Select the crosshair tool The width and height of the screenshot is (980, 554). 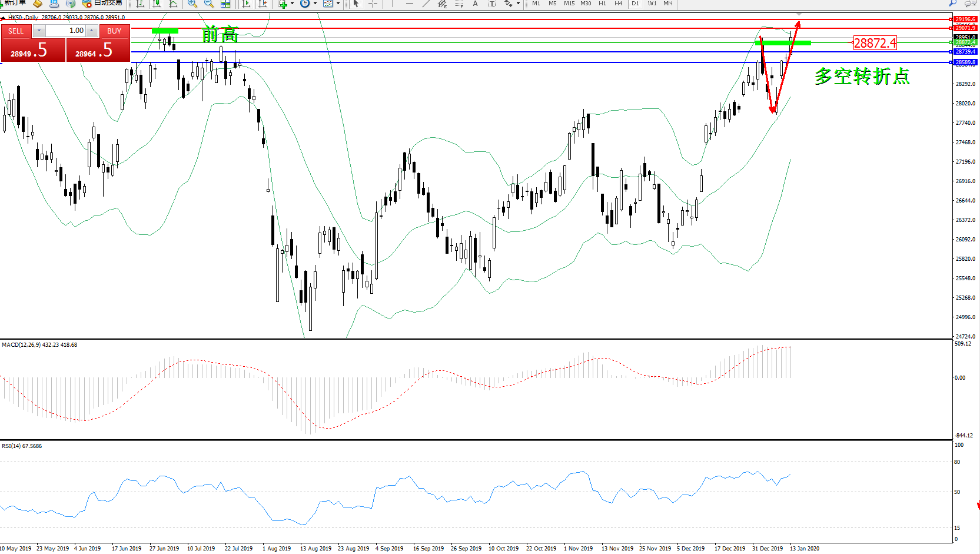373,4
